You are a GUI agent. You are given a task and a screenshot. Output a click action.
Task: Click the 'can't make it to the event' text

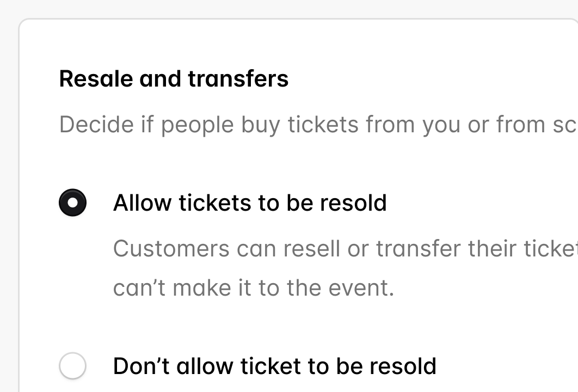(253, 288)
